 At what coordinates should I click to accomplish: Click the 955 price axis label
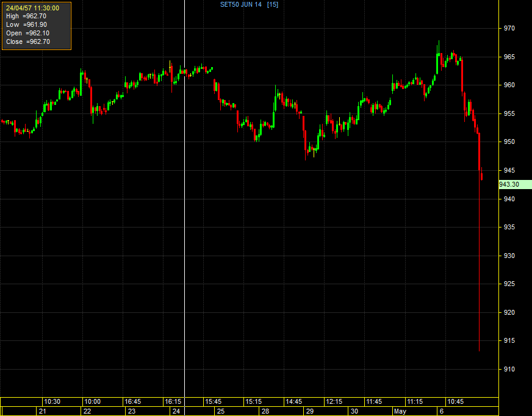[509, 113]
